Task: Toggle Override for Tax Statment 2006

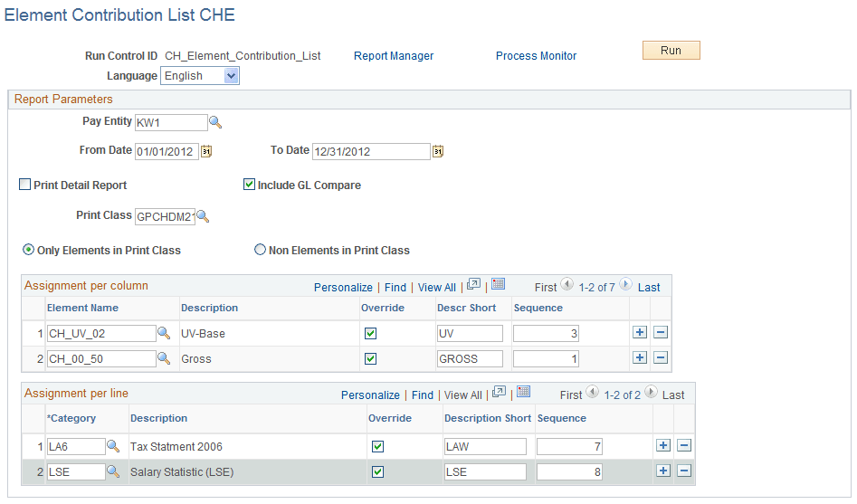Action: [x=377, y=447]
